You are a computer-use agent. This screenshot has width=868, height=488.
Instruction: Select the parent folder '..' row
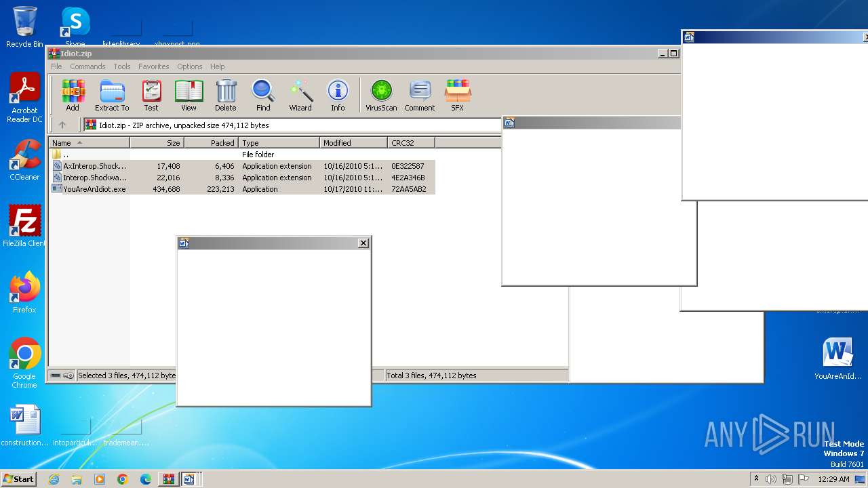coord(242,155)
